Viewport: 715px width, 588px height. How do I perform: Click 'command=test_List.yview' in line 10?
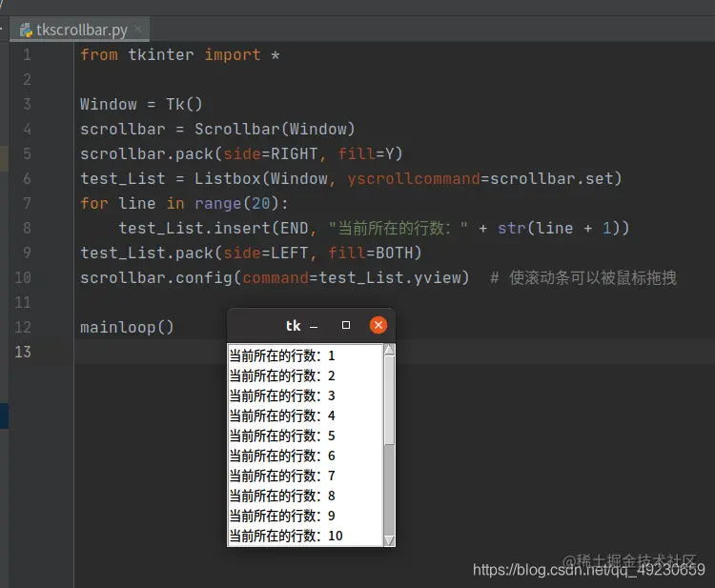tap(352, 277)
